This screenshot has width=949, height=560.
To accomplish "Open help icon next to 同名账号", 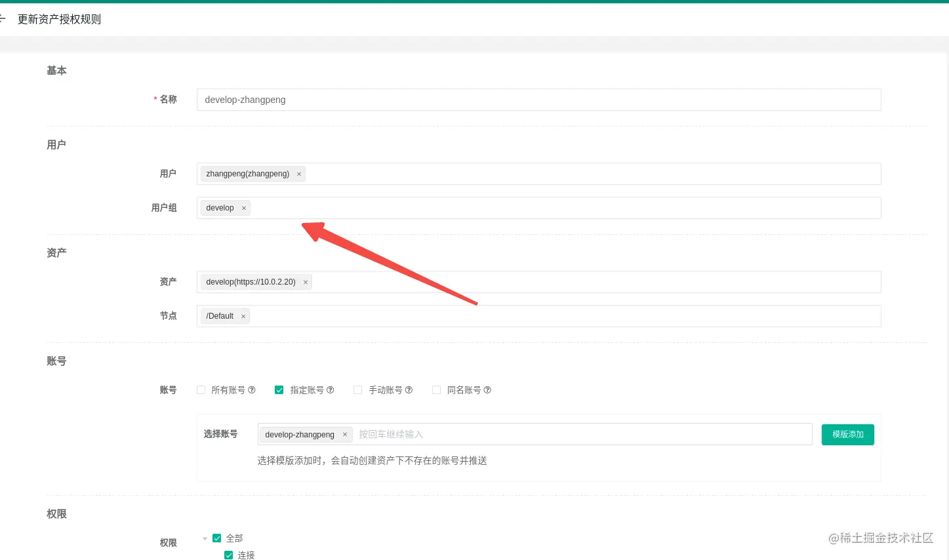I will click(x=487, y=390).
